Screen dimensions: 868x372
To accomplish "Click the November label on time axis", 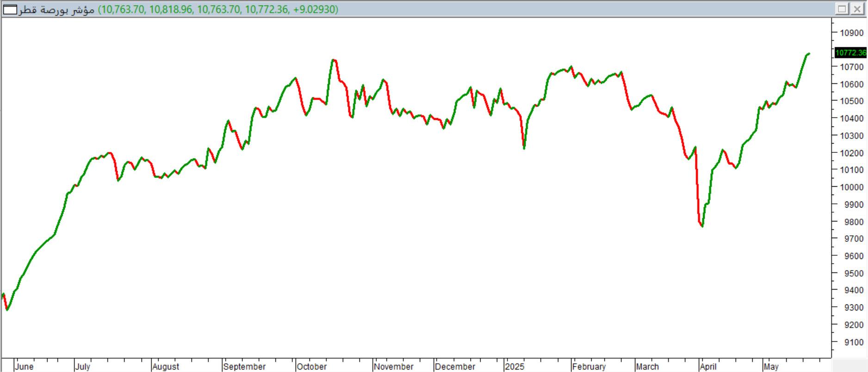I will point(394,366).
